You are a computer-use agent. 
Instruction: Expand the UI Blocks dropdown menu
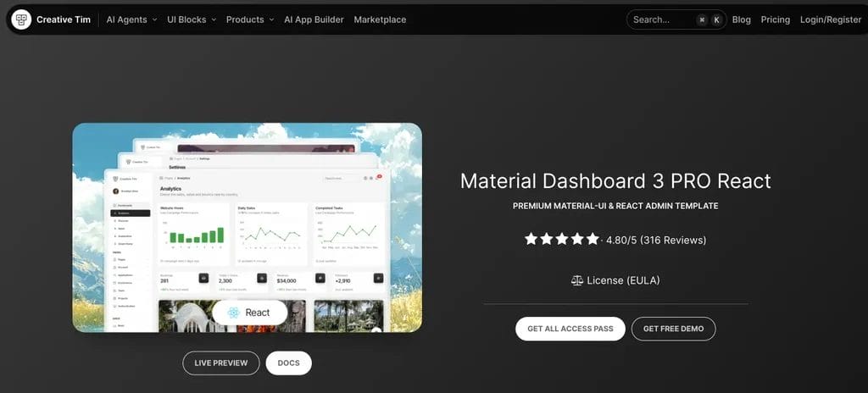coord(192,19)
